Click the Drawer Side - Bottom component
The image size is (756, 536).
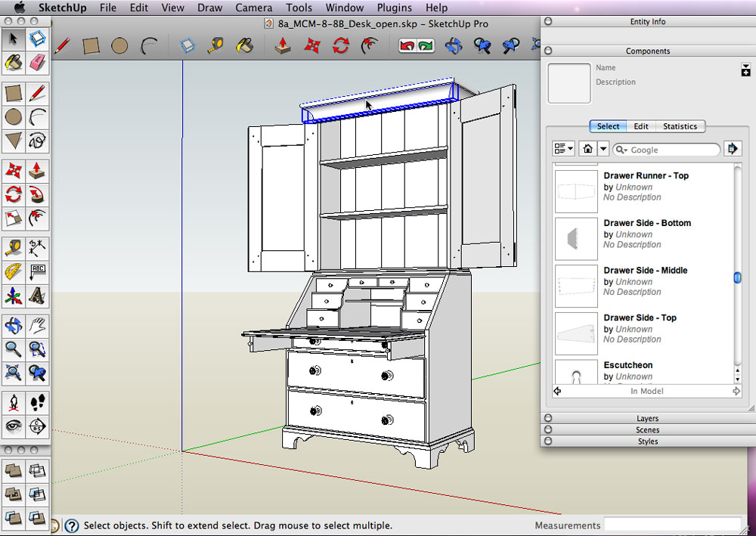tap(646, 223)
